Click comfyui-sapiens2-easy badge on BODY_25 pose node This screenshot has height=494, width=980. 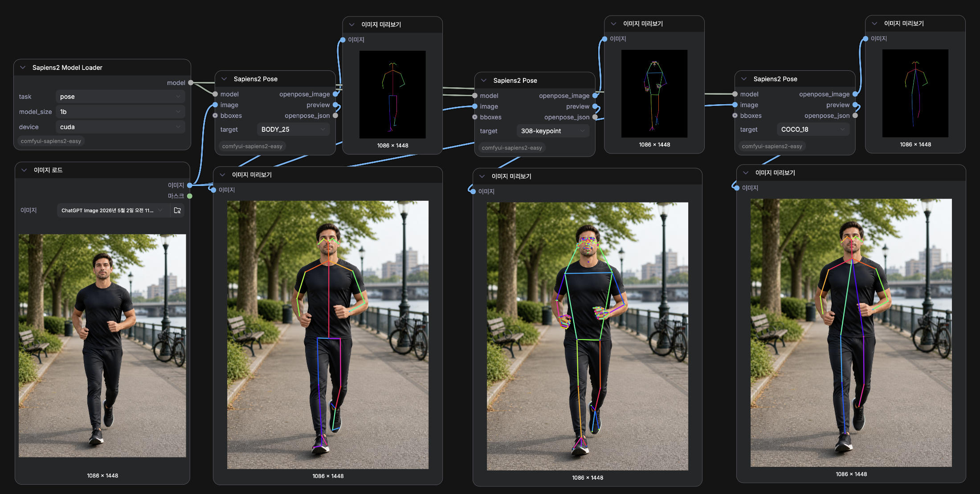tap(252, 146)
